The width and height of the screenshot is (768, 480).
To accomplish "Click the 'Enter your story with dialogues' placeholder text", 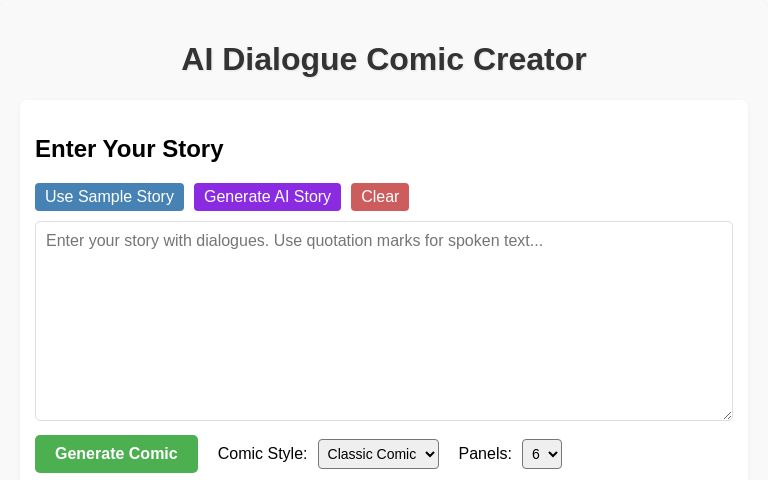I will 294,241.
